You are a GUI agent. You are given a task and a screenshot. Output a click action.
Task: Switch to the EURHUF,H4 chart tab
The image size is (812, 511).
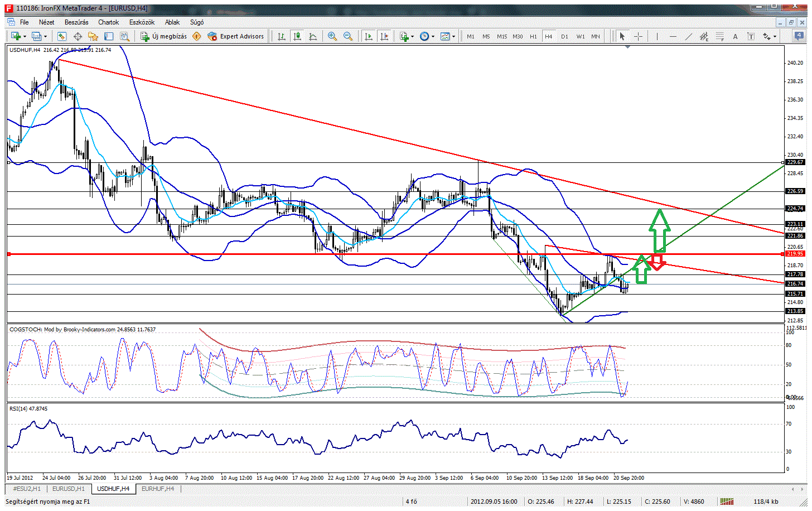point(158,489)
